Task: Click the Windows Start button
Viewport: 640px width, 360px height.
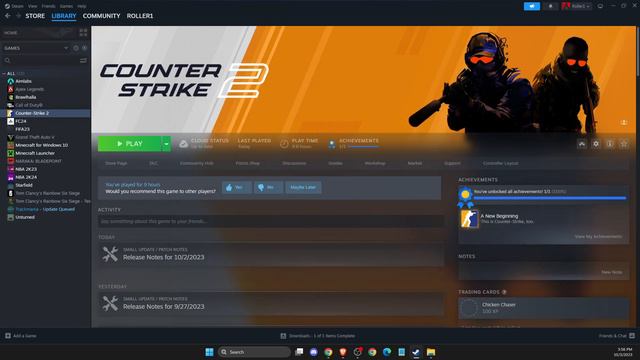Action: (209, 352)
